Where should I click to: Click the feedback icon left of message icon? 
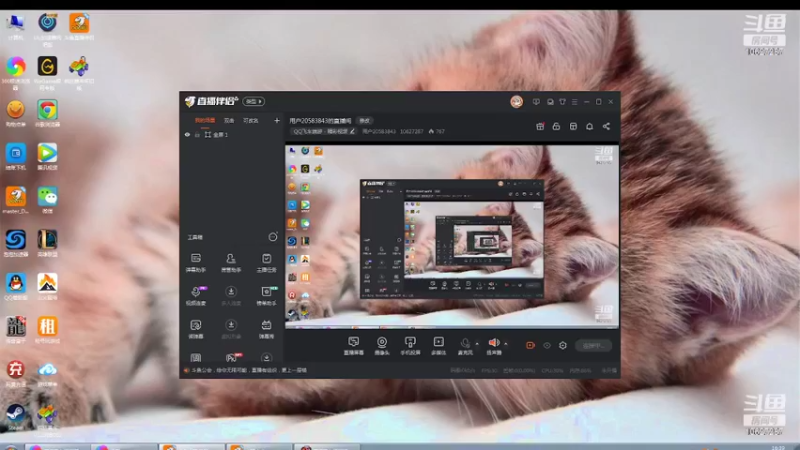pyautogui.click(x=536, y=102)
